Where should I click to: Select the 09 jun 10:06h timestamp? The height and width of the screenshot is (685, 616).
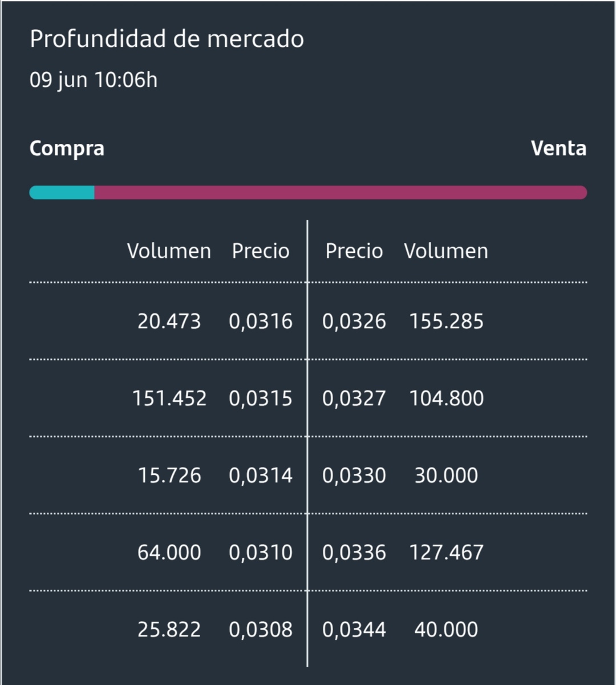(94, 79)
